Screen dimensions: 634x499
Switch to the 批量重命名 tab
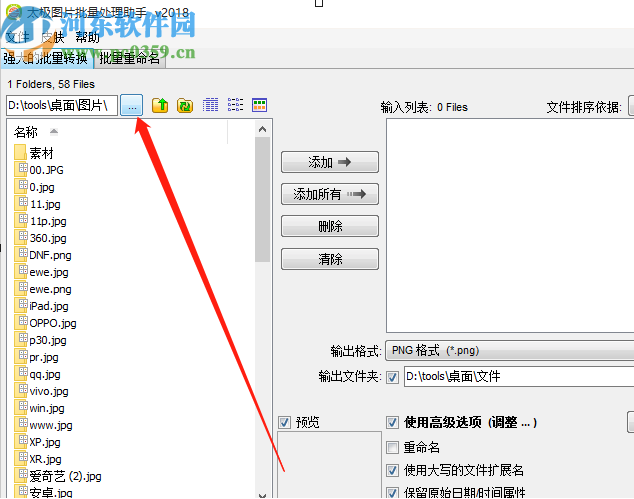129,58
